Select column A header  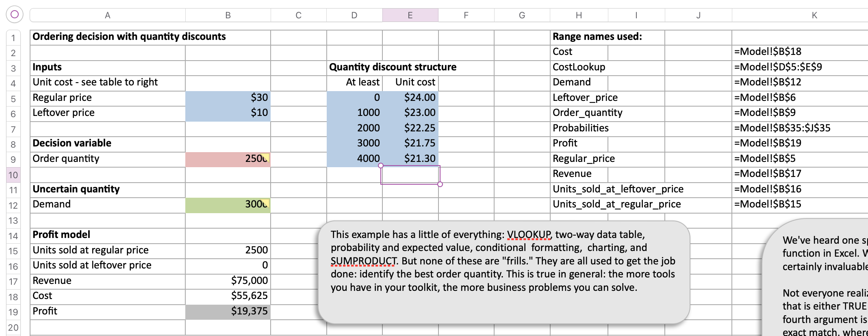[x=108, y=15]
